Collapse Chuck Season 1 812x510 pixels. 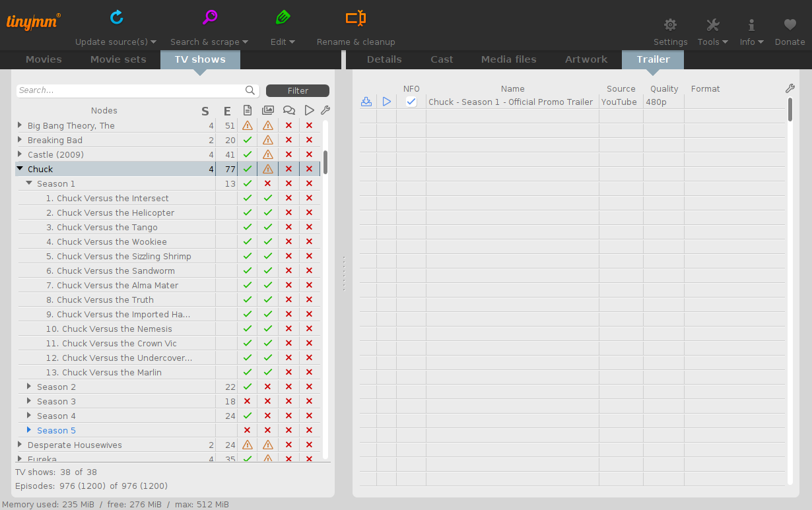point(29,183)
